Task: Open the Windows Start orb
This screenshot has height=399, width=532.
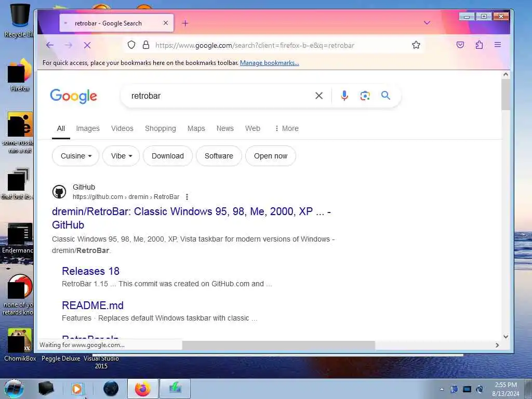Action: (14, 389)
